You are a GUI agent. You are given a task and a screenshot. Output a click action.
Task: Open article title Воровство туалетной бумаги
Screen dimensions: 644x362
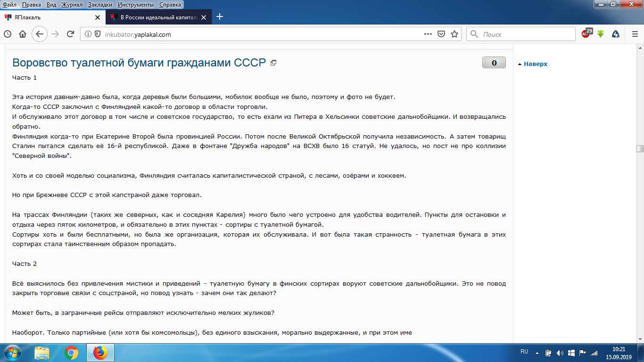click(139, 63)
